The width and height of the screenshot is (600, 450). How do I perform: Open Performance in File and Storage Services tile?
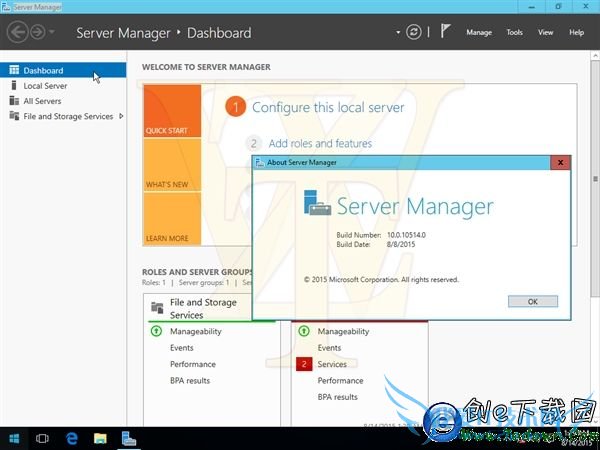tap(193, 364)
